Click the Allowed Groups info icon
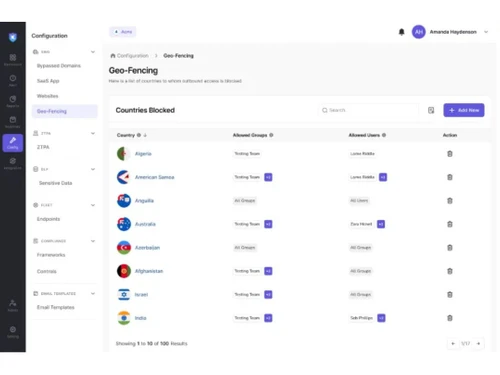This screenshot has width=500, height=375. tap(271, 135)
